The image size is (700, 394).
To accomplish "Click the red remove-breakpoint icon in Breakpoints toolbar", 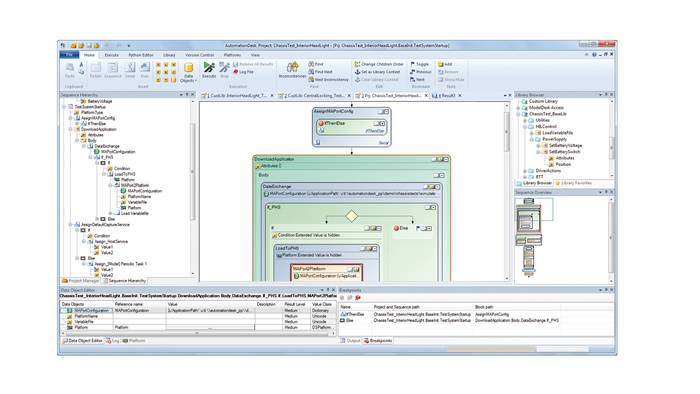I will [x=358, y=298].
